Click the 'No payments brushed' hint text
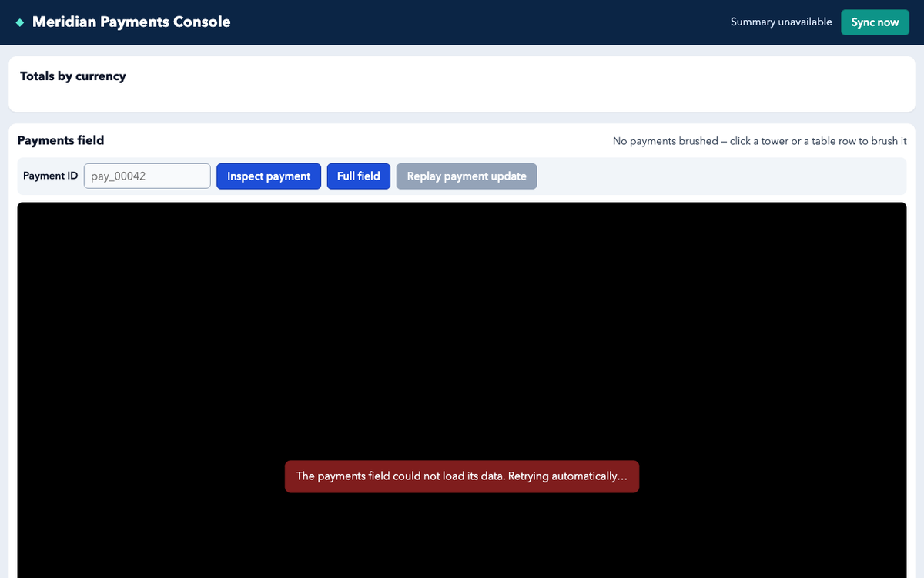 point(760,141)
